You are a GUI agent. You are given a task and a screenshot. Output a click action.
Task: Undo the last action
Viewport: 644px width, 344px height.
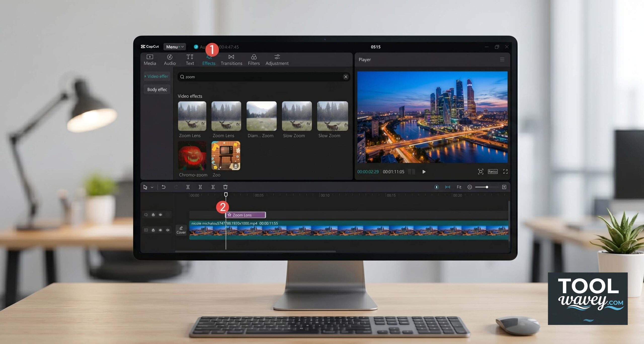click(164, 187)
